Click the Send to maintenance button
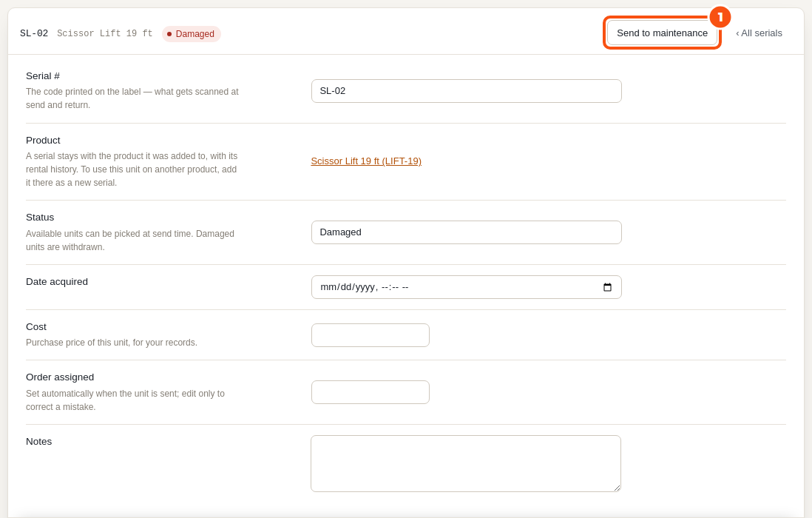The width and height of the screenshot is (812, 518). pyautogui.click(x=662, y=33)
